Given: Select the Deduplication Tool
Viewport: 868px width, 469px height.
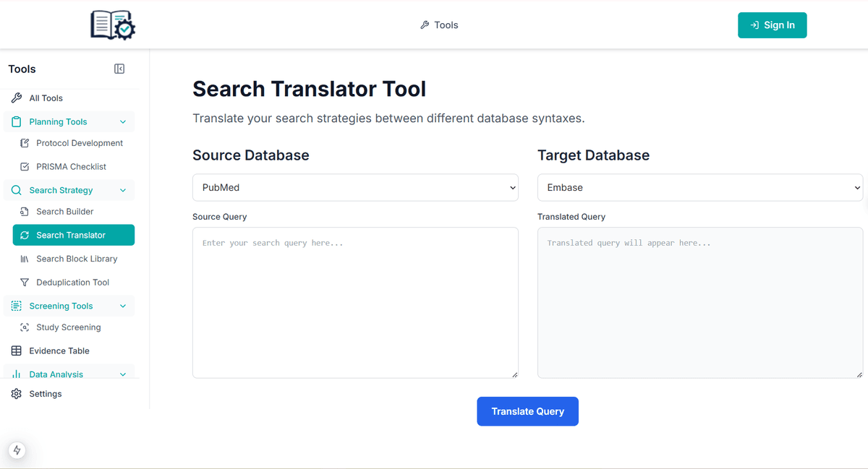Looking at the screenshot, I should [75, 282].
